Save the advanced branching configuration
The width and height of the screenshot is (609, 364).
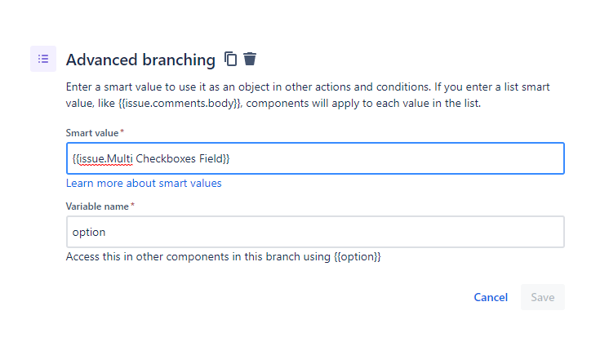point(543,298)
